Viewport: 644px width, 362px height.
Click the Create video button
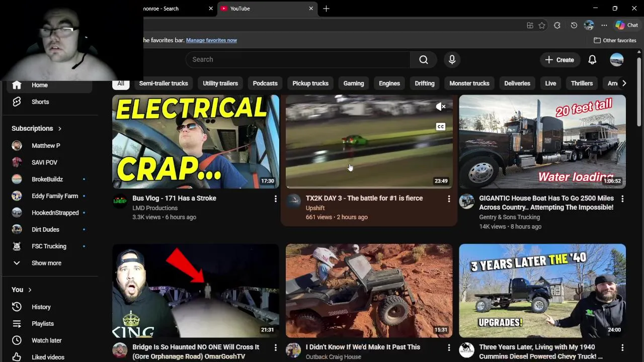point(559,60)
